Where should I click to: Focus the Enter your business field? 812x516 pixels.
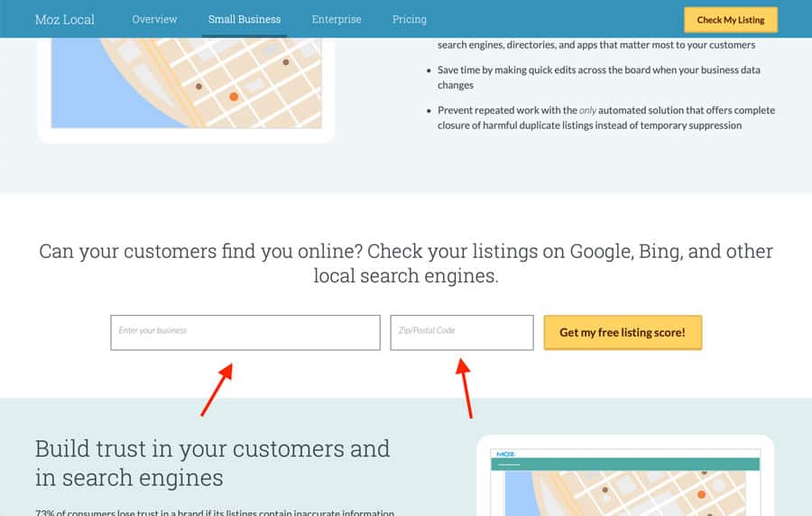click(x=245, y=333)
